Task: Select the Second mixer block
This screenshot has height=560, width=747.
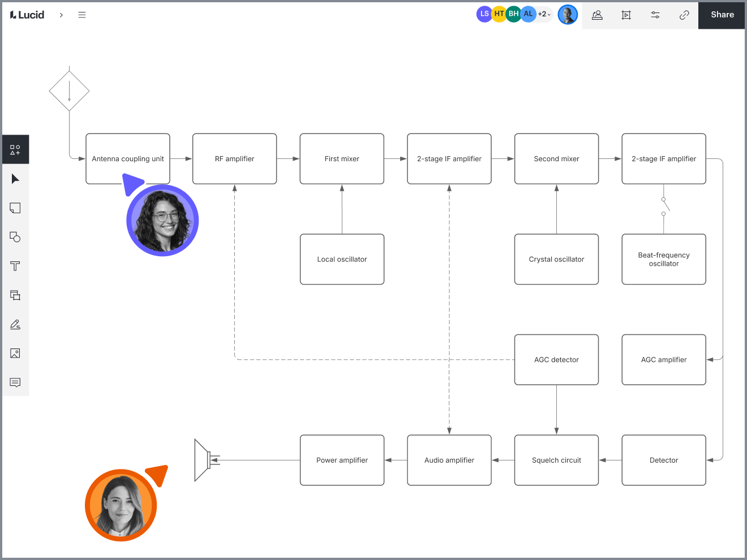Action: [x=557, y=159]
